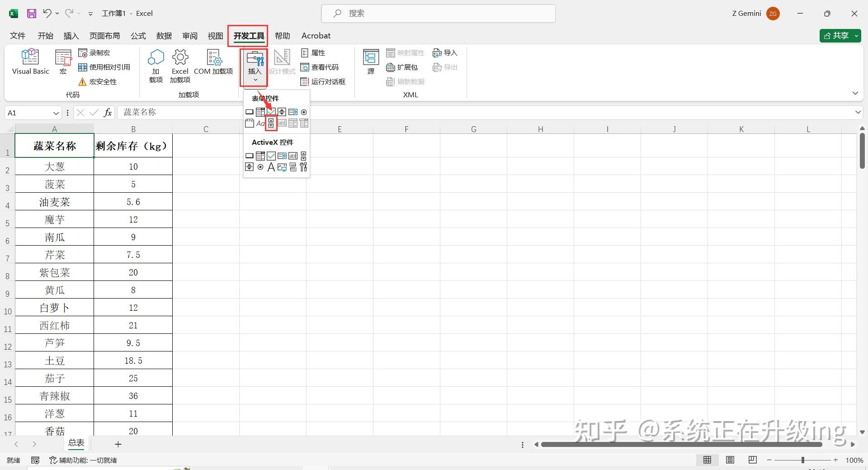Open COM 加载项 dialog
Image resolution: width=868 pixels, height=470 pixels.
coord(213,62)
